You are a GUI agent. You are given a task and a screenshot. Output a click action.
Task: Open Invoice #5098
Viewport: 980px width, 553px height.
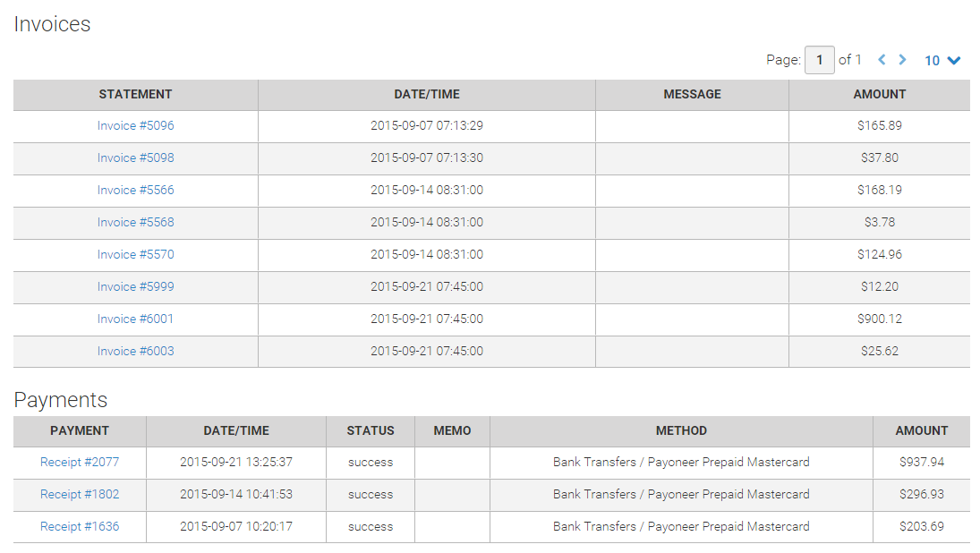136,158
